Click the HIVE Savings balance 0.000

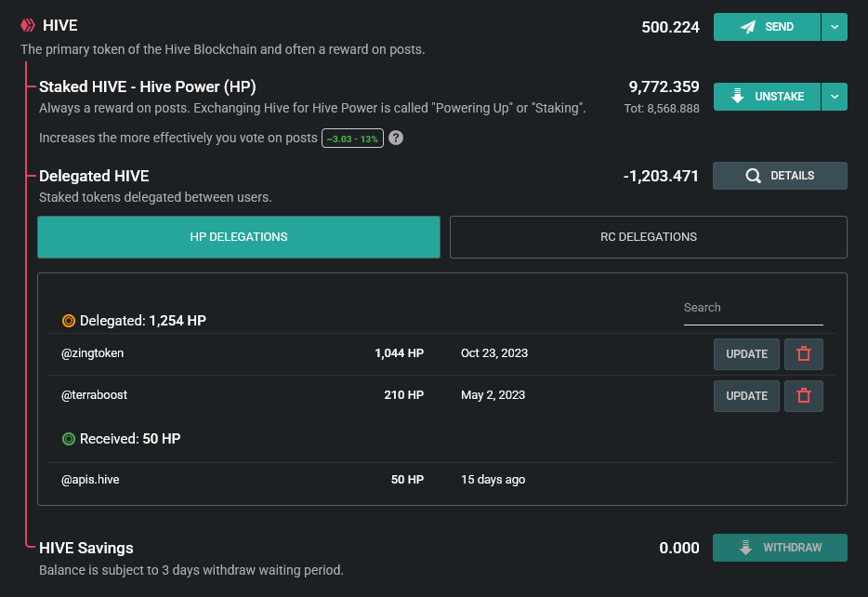point(679,548)
